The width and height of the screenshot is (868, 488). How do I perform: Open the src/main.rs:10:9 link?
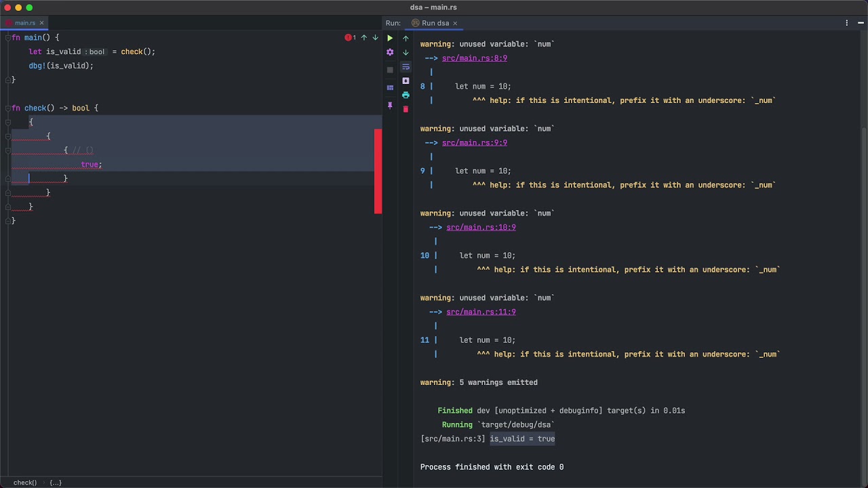click(x=481, y=228)
